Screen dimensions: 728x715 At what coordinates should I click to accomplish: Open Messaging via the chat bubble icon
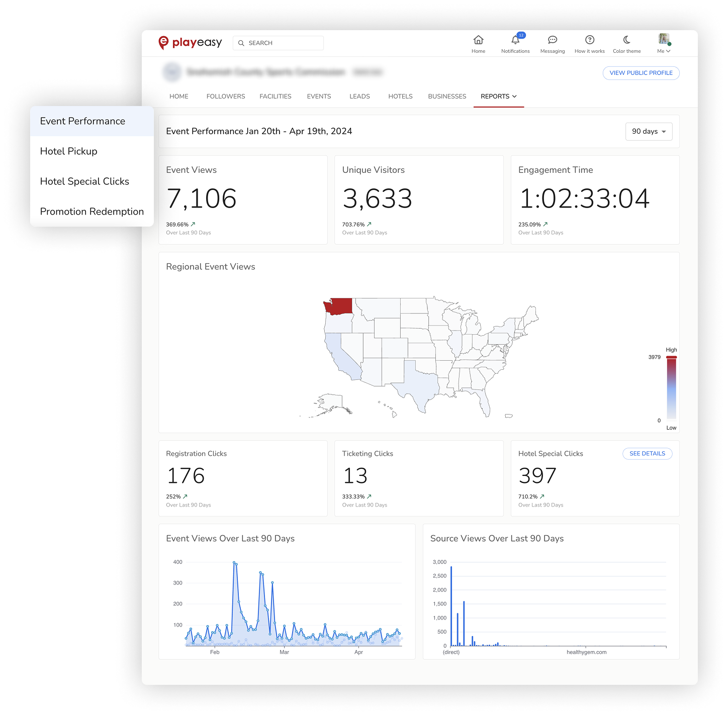tap(552, 40)
